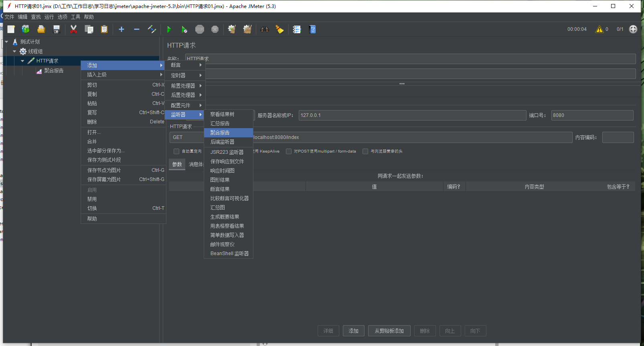The width and height of the screenshot is (644, 346).
Task: Click 复制 in the context menu
Action: click(124, 94)
